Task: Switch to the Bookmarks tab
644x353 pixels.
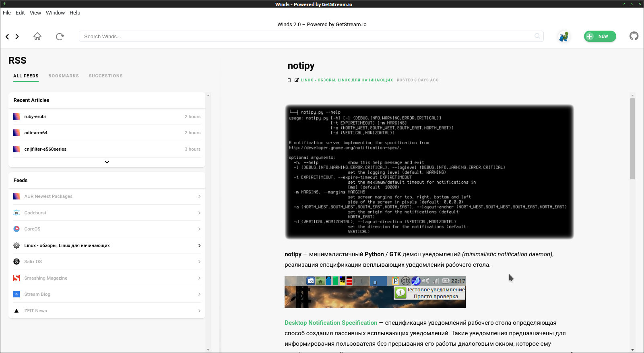Action: 64,76
